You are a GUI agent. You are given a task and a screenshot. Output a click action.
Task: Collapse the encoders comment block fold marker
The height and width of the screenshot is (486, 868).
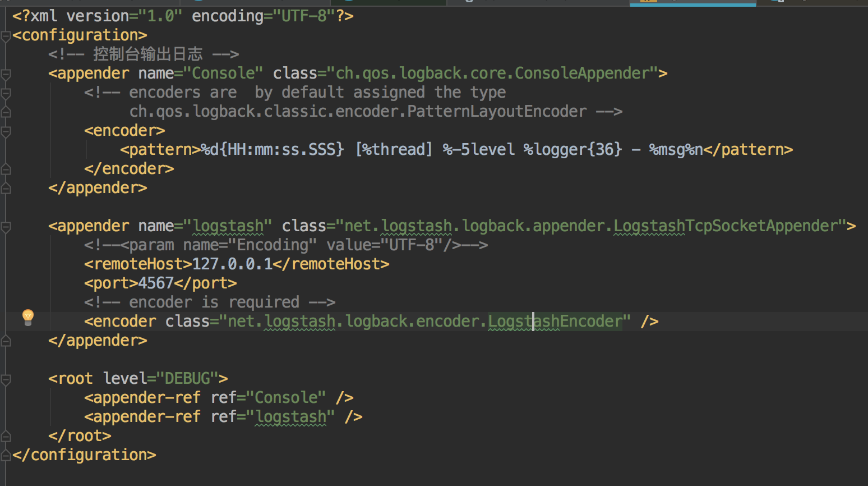click(x=6, y=93)
